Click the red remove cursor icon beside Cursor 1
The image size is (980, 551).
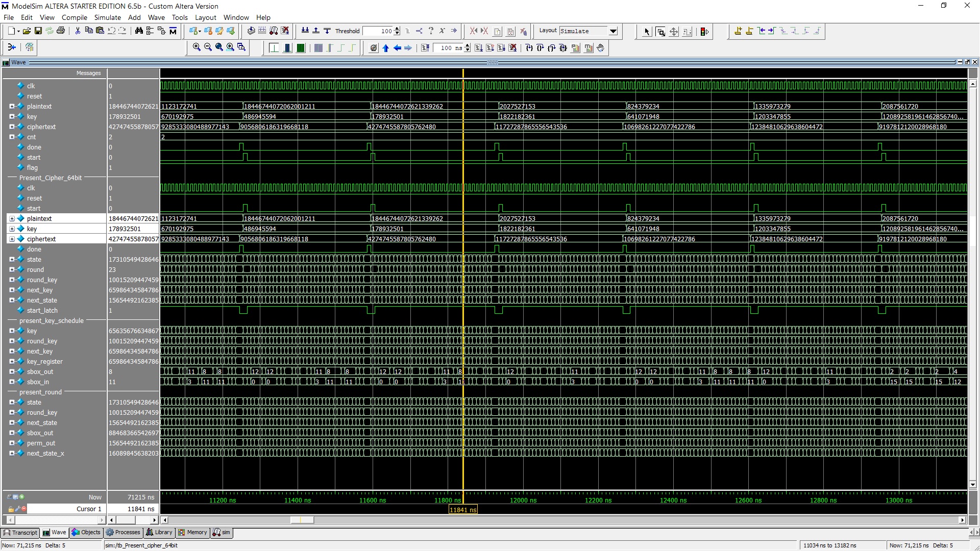(x=23, y=509)
